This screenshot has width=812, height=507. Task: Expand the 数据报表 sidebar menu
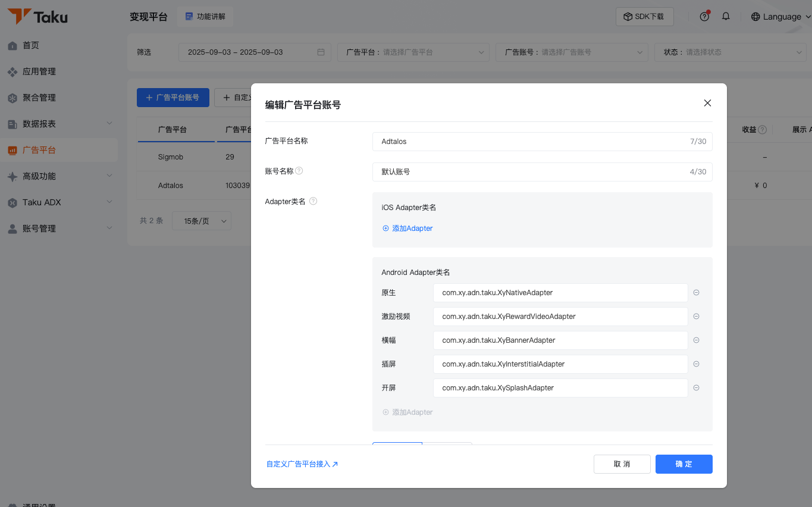tap(59, 124)
